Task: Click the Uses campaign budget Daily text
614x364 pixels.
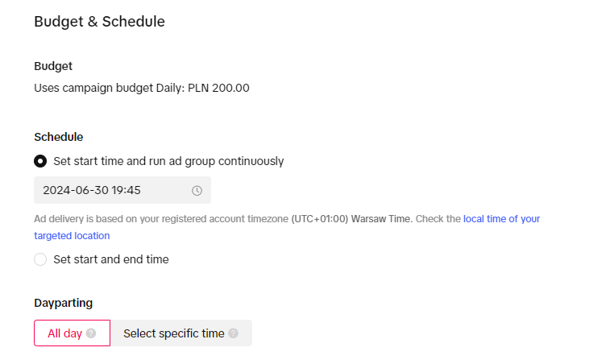Action: [x=110, y=88]
